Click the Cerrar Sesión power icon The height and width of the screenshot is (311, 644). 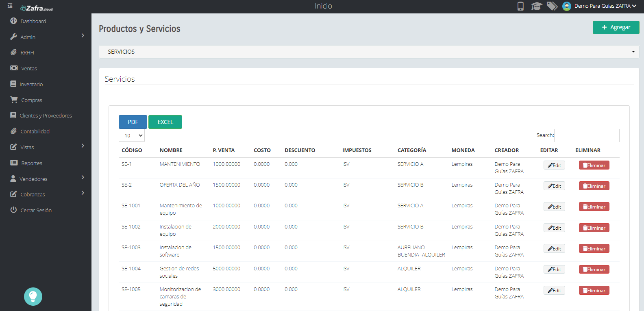pos(13,210)
